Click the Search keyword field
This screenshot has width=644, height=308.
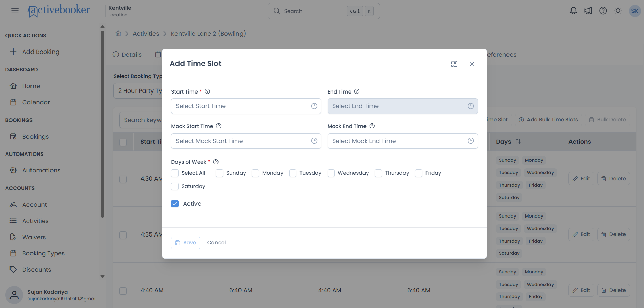pyautogui.click(x=141, y=120)
